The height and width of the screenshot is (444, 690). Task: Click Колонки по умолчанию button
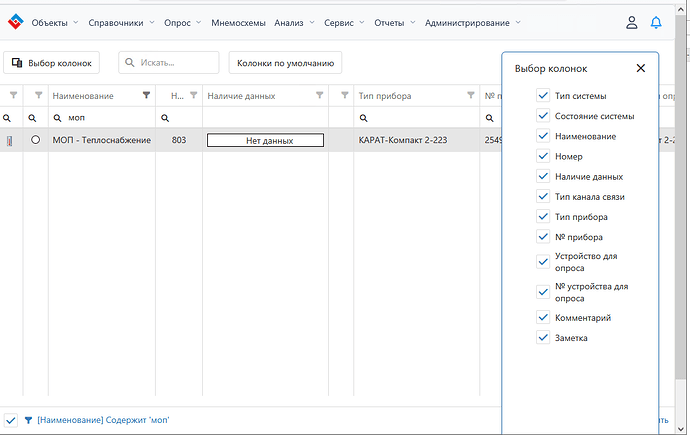click(x=285, y=63)
